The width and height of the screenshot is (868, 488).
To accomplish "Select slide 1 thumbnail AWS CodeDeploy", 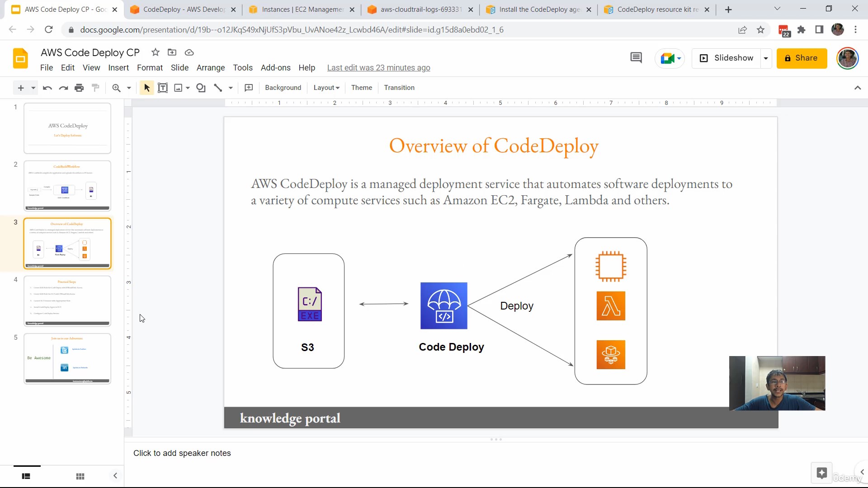I will (67, 128).
